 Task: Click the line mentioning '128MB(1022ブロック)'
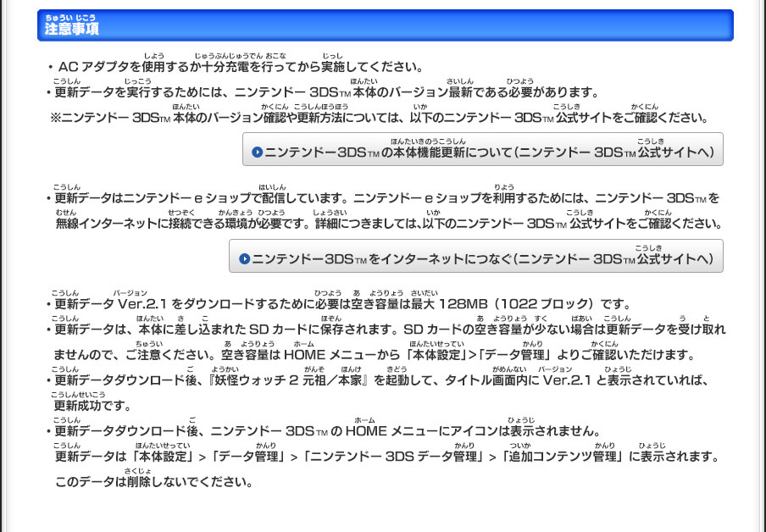point(340,304)
